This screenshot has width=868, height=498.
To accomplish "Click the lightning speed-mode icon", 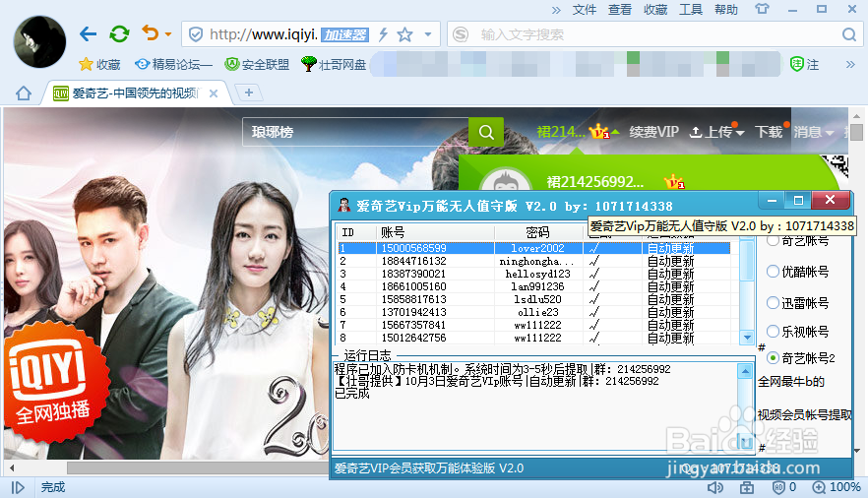I will click(x=383, y=34).
